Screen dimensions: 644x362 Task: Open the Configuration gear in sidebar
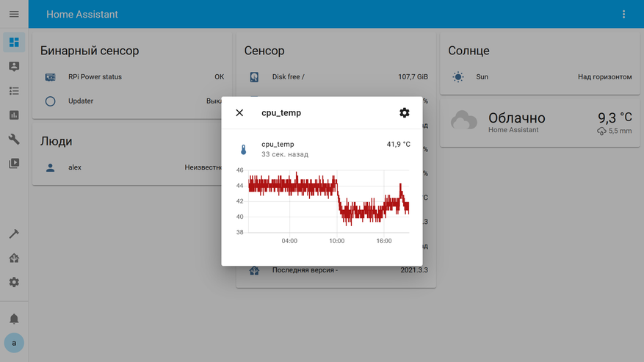pyautogui.click(x=14, y=282)
